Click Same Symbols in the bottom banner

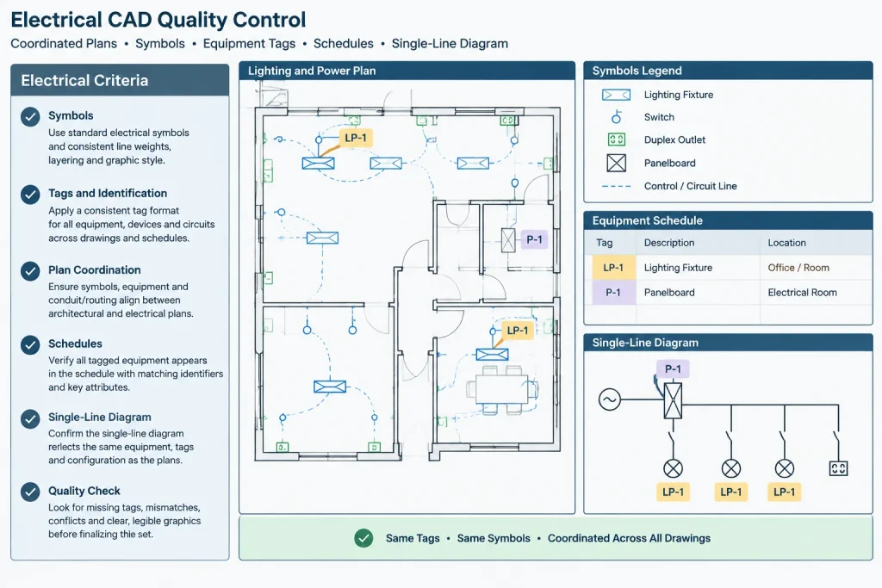pos(494,538)
